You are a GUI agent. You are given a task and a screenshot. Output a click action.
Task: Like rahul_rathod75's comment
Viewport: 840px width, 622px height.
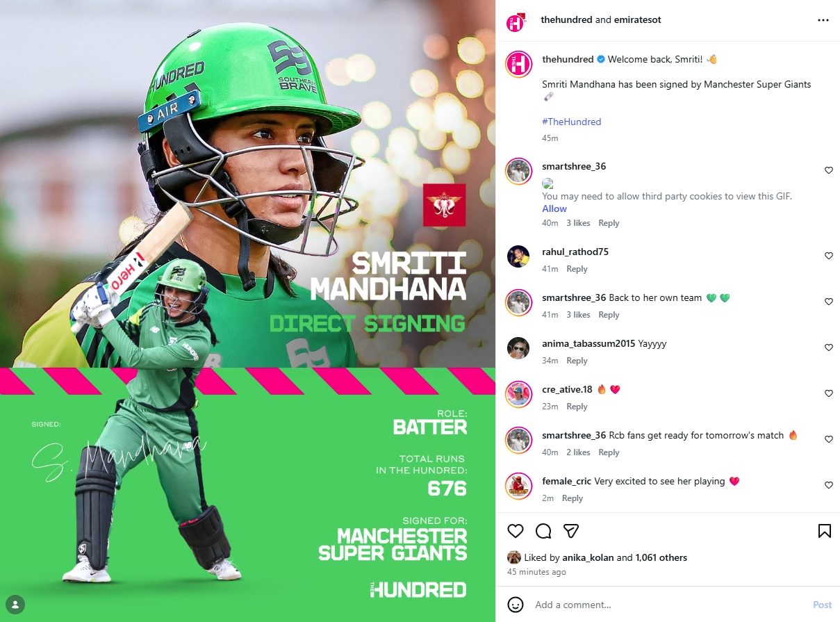tap(828, 256)
